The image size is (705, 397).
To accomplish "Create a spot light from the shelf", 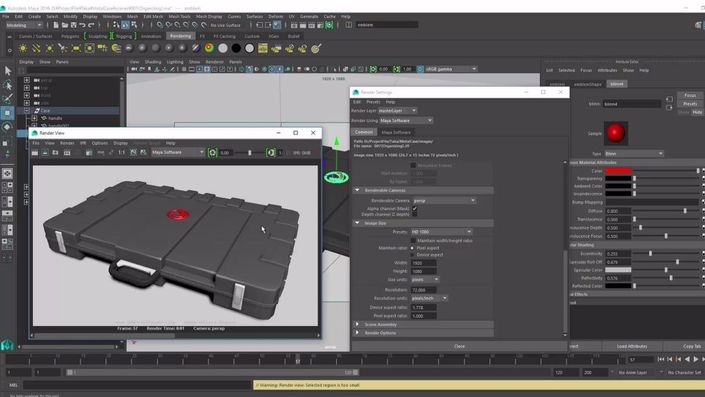I will (x=63, y=48).
